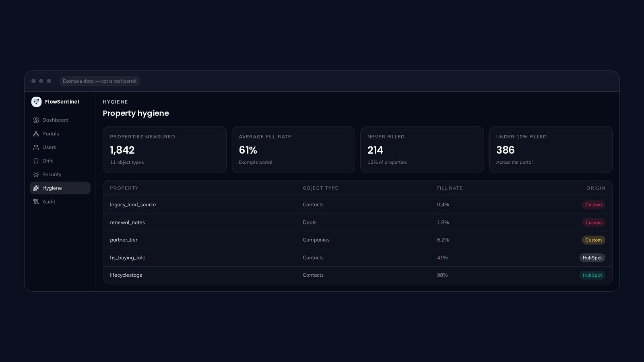This screenshot has width=644, height=362.
Task: Click the Portals network icon
Action: [36, 134]
